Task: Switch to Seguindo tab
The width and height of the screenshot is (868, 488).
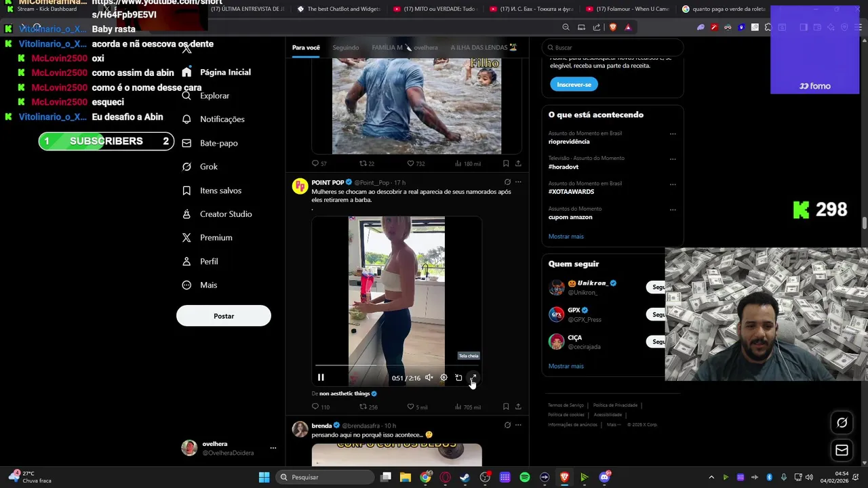Action: [346, 47]
